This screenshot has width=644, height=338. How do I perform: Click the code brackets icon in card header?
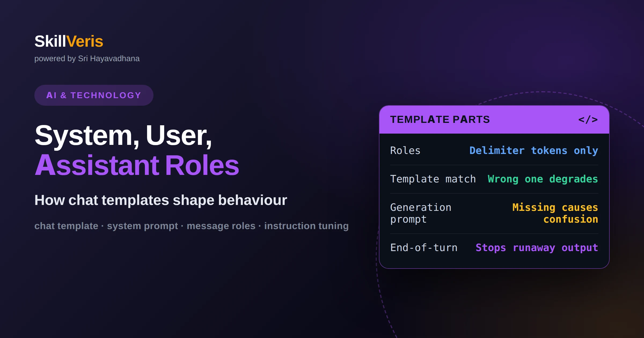[588, 120]
